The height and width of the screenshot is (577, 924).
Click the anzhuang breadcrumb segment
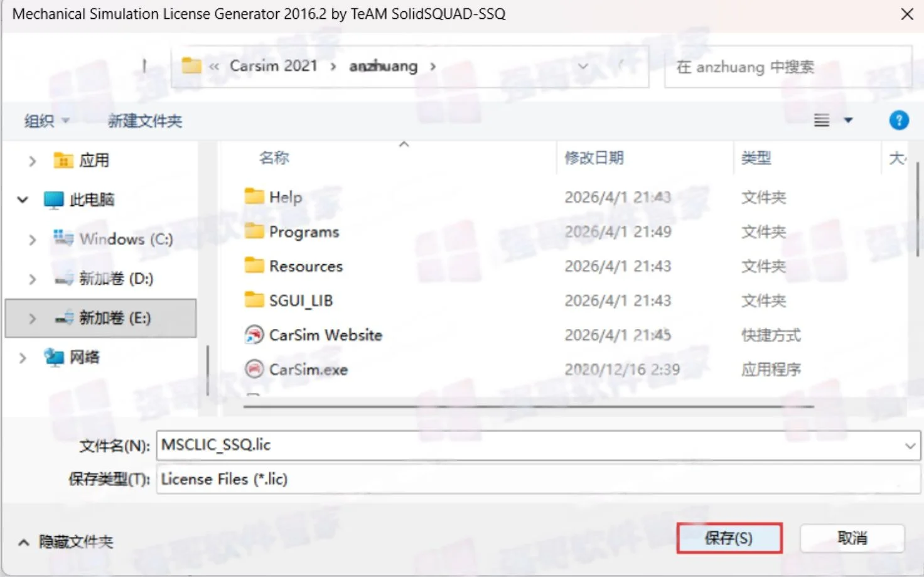coord(384,66)
